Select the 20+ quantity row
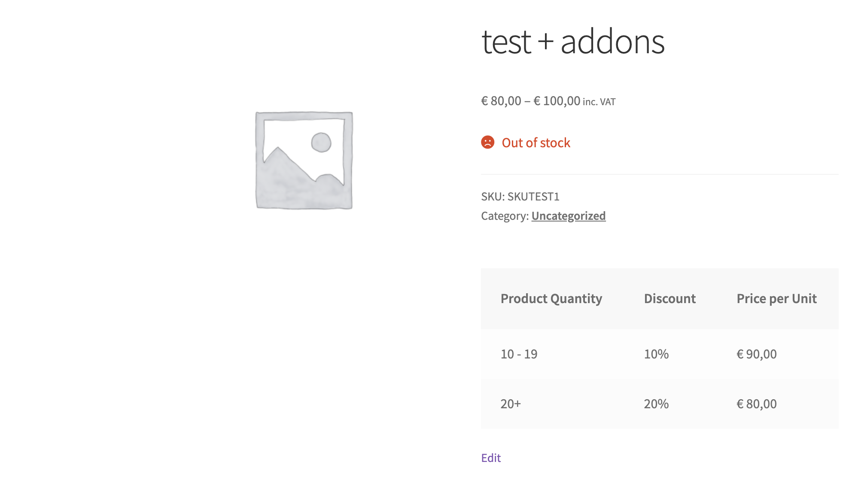 (x=660, y=404)
